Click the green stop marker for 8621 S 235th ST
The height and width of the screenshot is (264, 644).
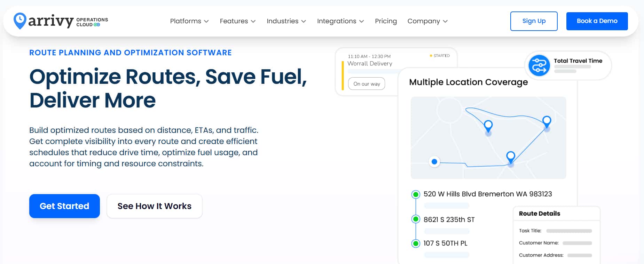[x=416, y=219]
